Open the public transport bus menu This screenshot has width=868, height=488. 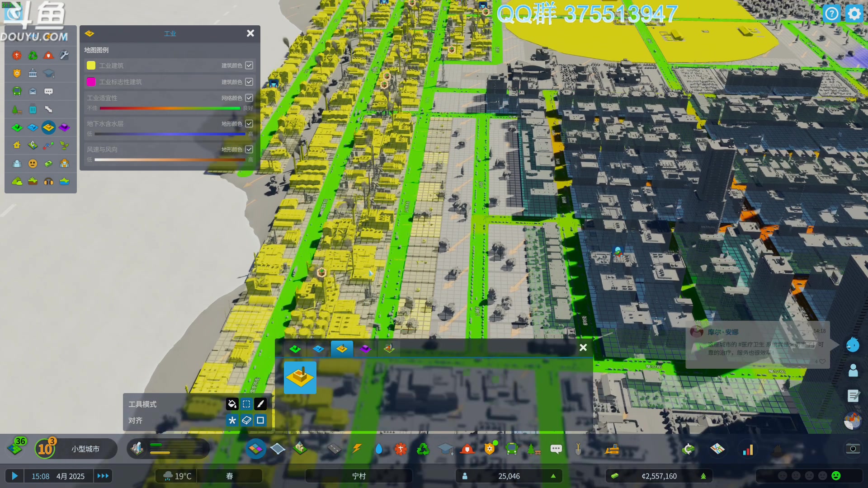512,449
